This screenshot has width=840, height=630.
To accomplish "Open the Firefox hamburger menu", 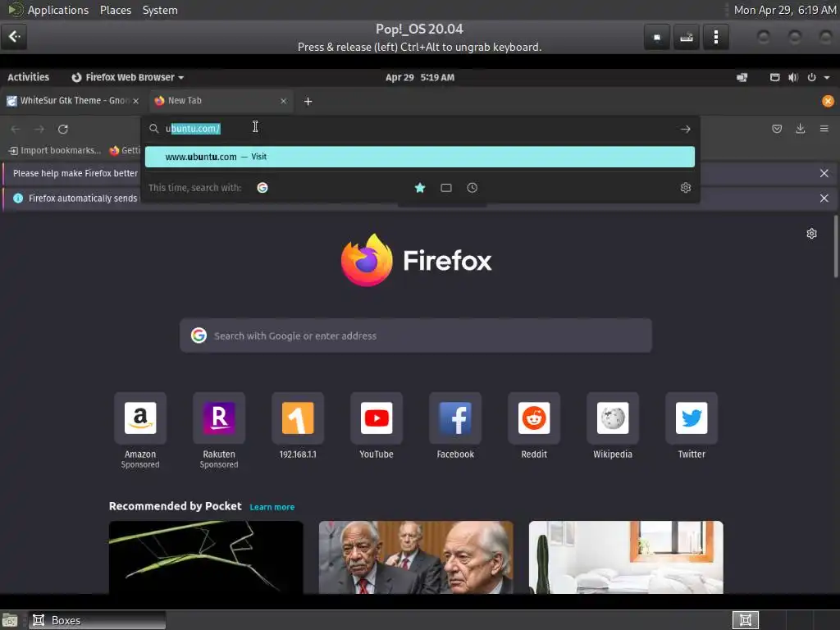I will point(824,129).
